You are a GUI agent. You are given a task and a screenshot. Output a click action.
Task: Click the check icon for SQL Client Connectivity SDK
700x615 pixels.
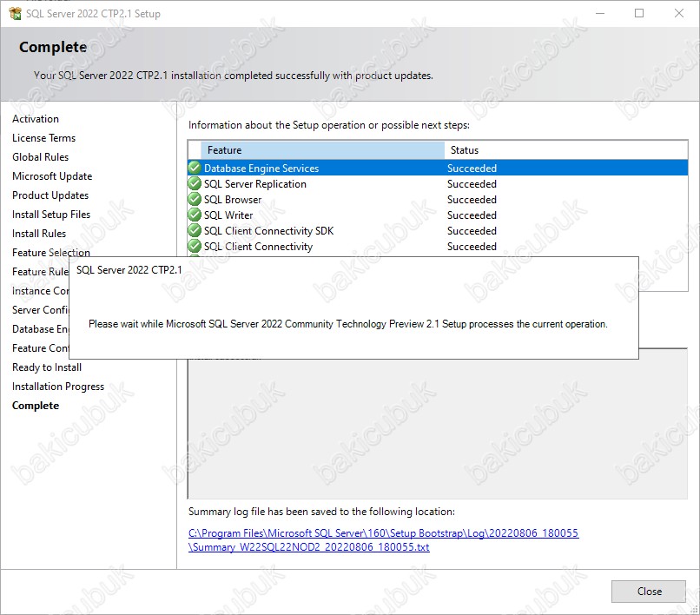click(x=195, y=230)
